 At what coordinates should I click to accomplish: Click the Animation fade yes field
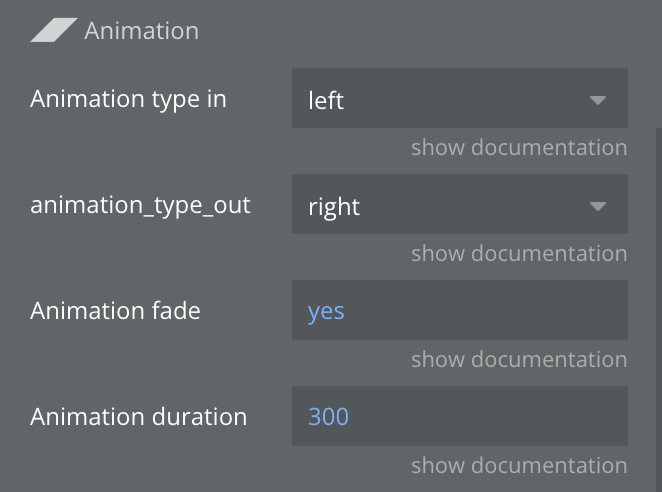[459, 311]
